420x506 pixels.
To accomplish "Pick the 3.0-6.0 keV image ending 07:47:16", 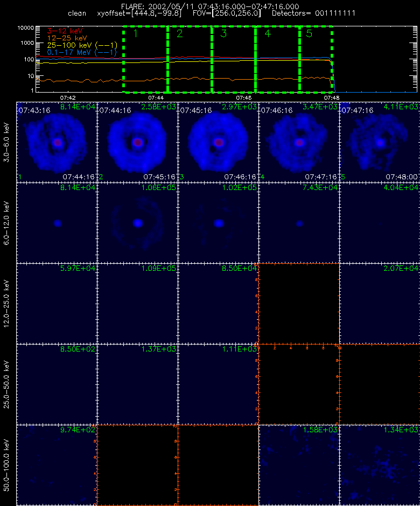I will point(299,142).
